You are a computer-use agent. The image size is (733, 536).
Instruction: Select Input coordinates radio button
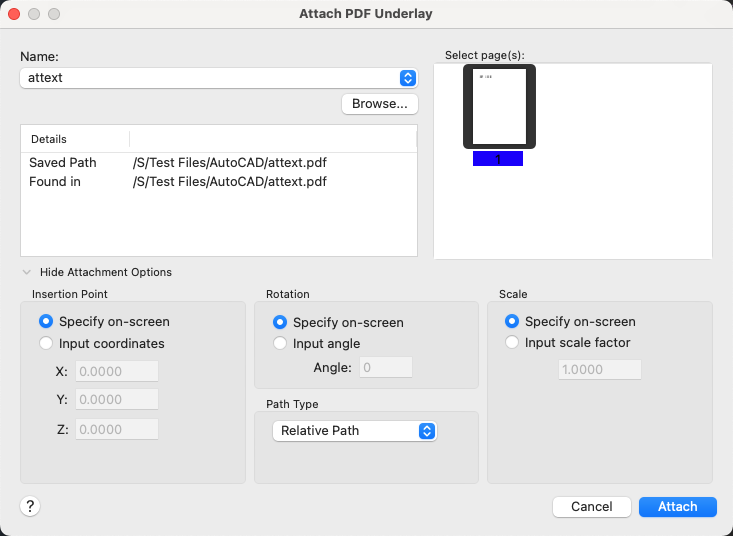point(46,344)
